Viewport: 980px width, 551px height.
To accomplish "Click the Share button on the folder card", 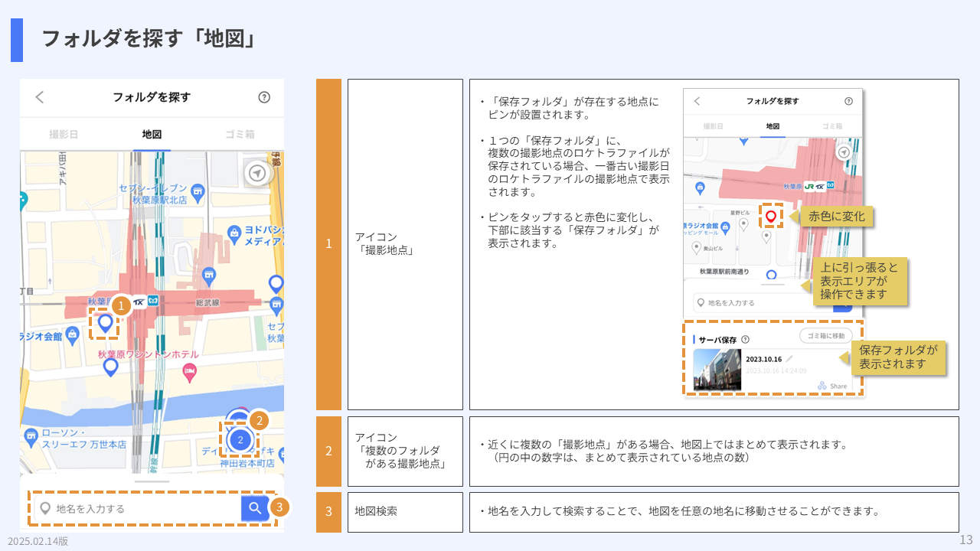I will (x=832, y=386).
